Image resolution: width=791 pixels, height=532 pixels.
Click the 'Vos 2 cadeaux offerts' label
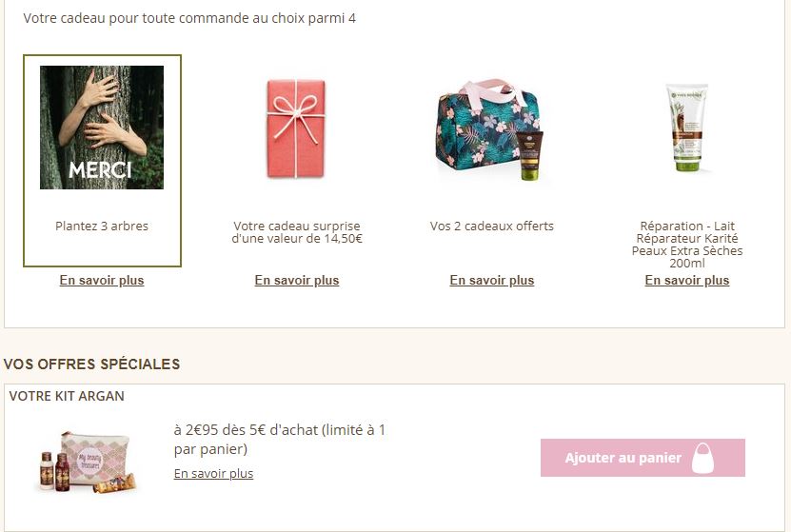(492, 226)
